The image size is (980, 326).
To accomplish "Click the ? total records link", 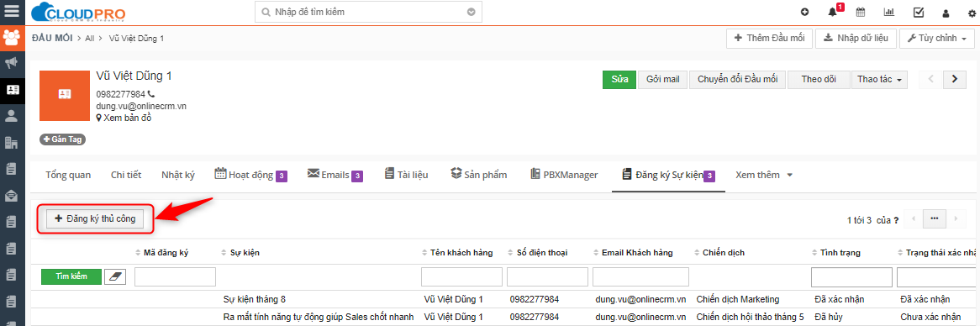I will click(896, 220).
